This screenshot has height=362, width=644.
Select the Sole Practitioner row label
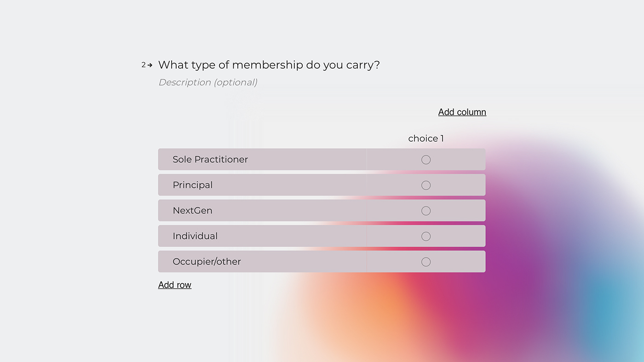(x=210, y=159)
